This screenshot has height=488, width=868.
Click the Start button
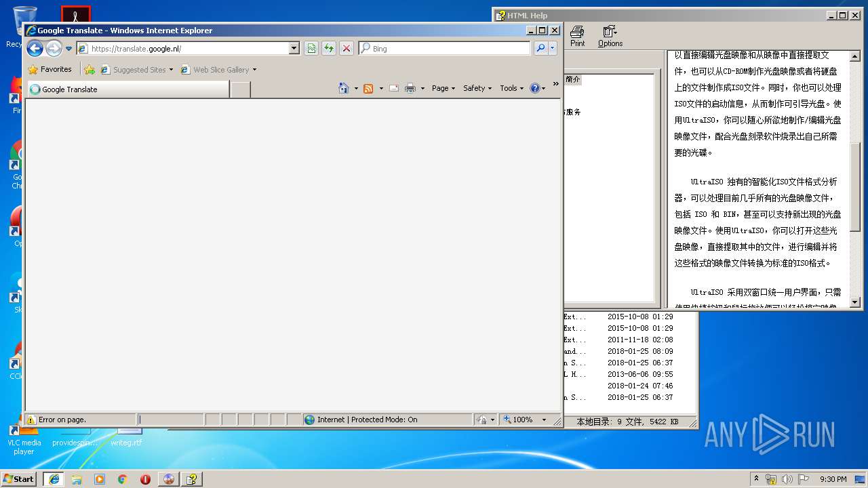click(18, 479)
